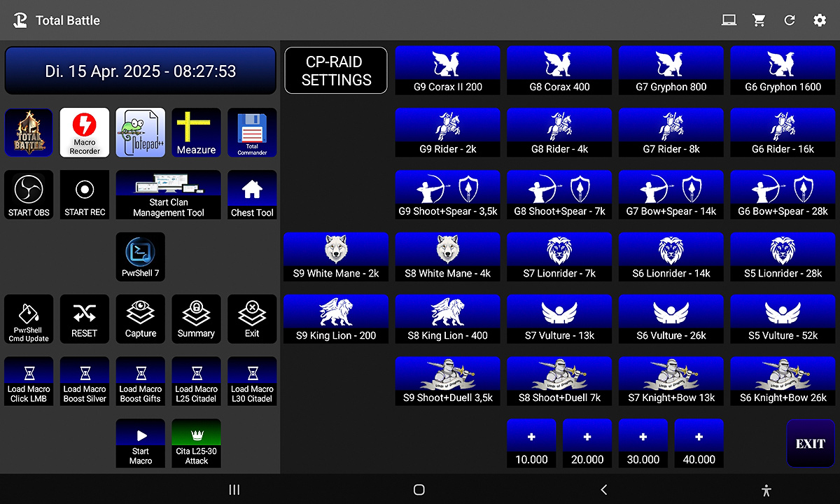Open PwrShell 7 terminal icon

pyautogui.click(x=141, y=257)
